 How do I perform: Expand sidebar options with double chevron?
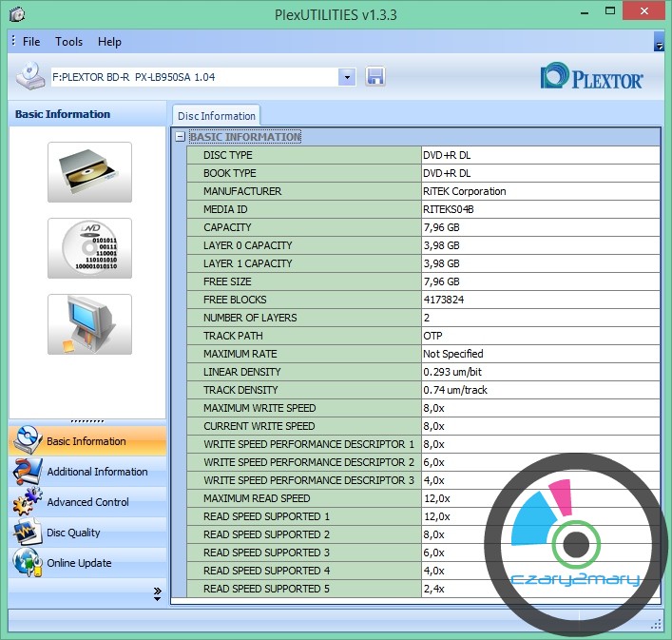[157, 593]
